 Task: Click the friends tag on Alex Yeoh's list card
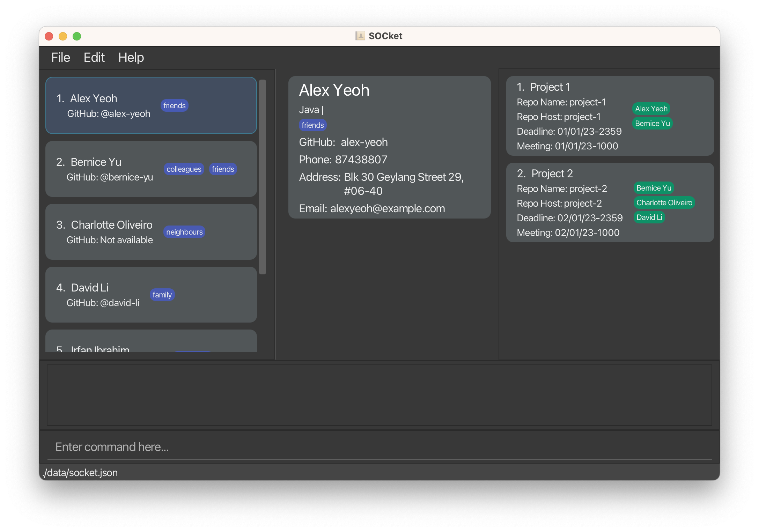click(x=174, y=105)
